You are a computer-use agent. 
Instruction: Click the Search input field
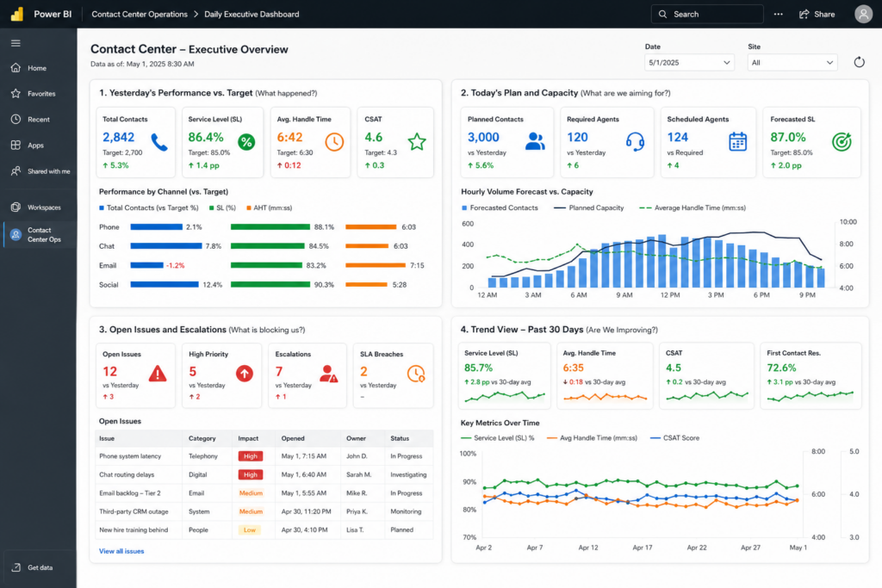(x=707, y=14)
